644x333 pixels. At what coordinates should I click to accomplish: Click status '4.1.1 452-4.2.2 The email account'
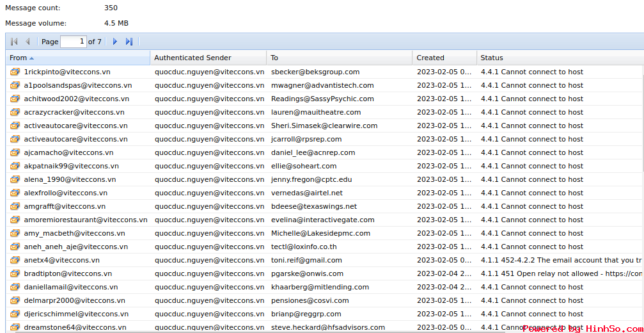click(562, 260)
